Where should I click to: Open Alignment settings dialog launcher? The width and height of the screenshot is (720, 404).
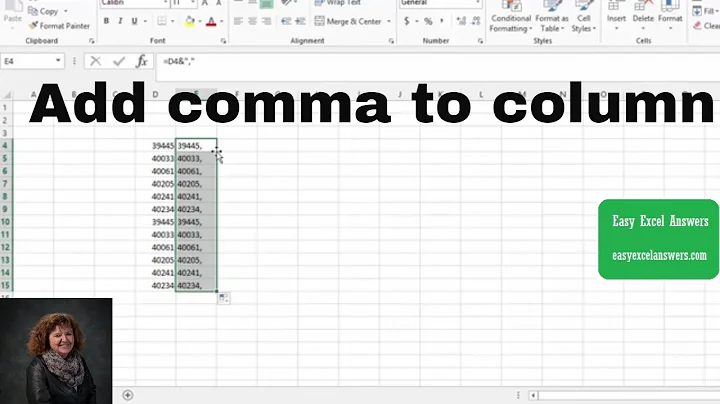pyautogui.click(x=391, y=41)
